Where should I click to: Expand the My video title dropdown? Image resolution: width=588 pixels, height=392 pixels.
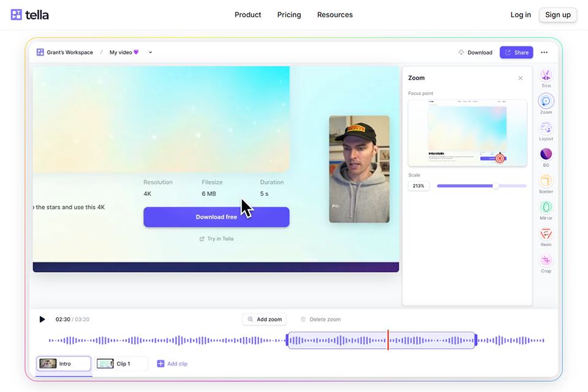(151, 53)
